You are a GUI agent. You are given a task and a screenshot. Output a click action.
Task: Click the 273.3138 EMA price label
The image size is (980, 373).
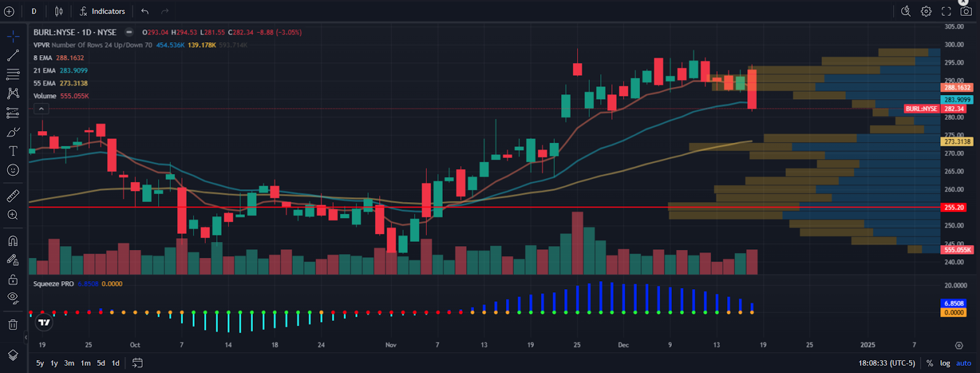[x=957, y=141]
